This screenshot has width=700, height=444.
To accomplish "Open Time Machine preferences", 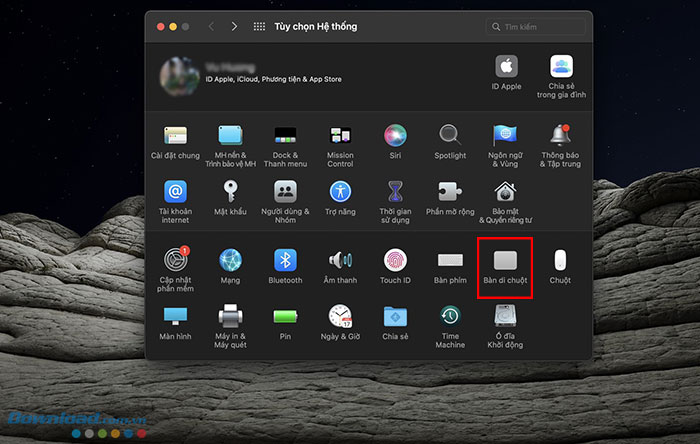I will 450,317.
